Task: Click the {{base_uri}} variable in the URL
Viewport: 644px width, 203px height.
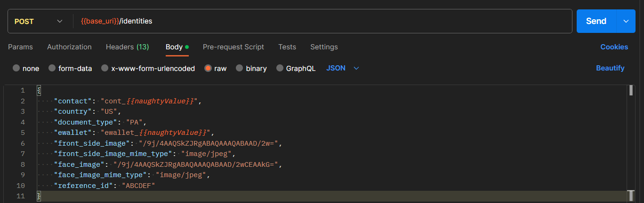Action: 100,21
